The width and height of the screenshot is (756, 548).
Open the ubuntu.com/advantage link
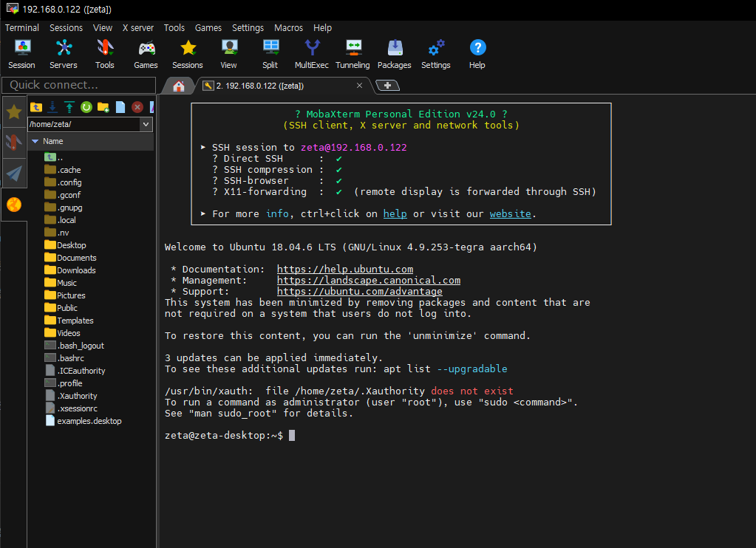coord(359,291)
